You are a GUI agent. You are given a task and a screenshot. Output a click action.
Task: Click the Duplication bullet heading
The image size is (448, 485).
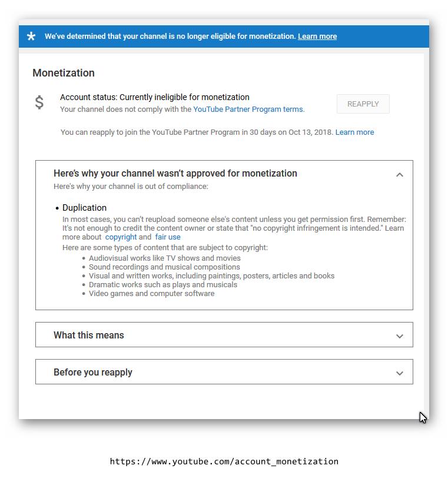tap(84, 208)
